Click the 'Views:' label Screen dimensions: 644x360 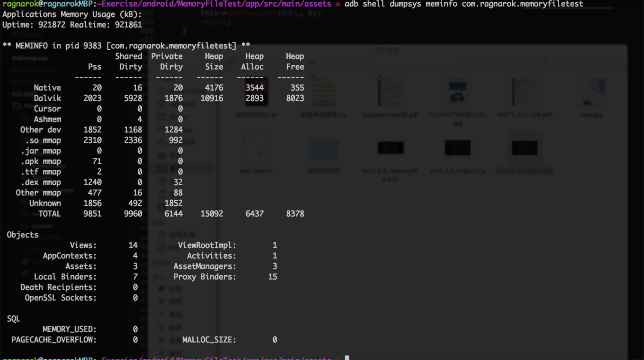click(83, 245)
